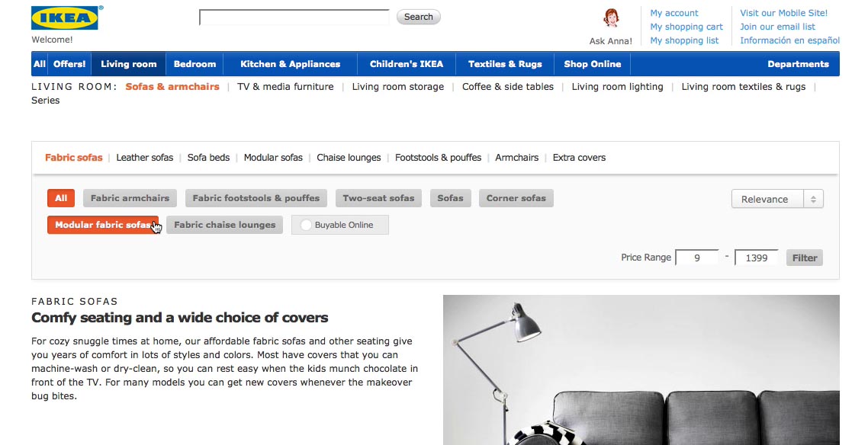Open the Departments menu

coord(798,64)
